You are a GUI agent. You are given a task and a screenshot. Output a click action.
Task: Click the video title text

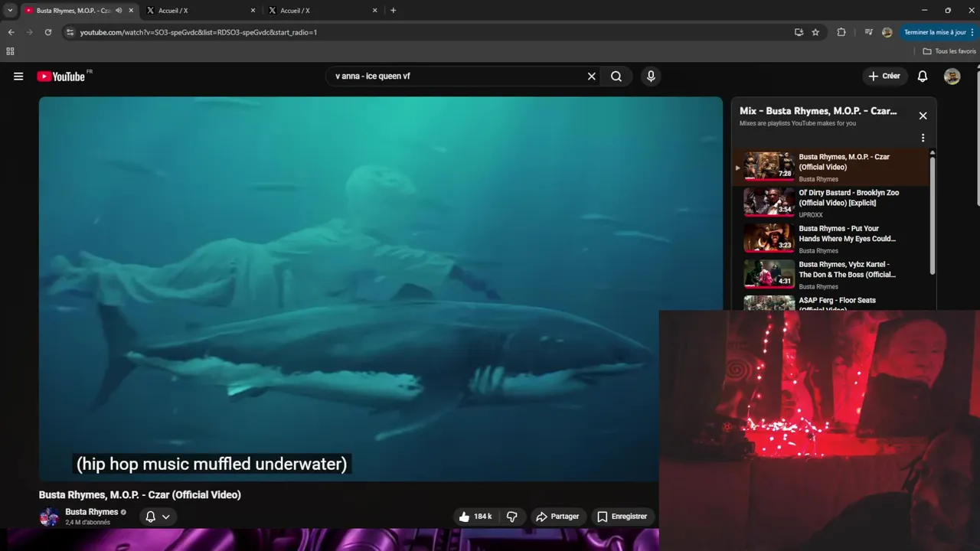(140, 495)
